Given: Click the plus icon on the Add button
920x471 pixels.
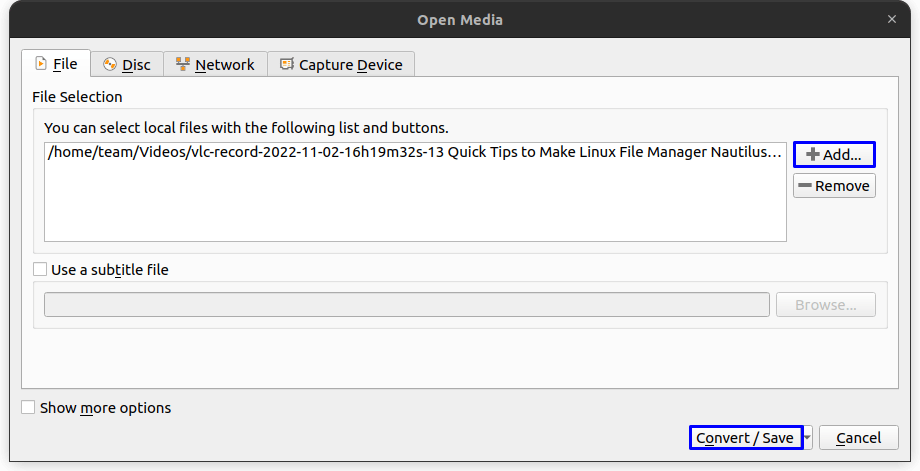Looking at the screenshot, I should pyautogui.click(x=812, y=155).
